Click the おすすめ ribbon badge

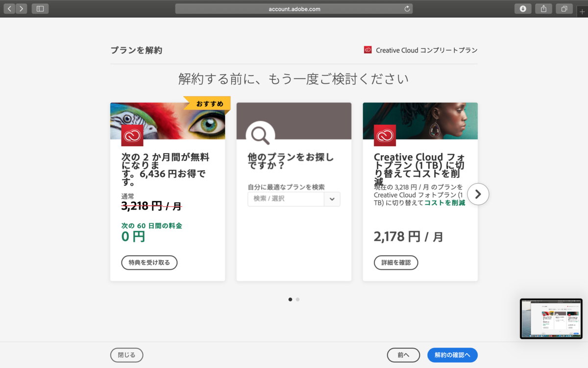tap(208, 104)
